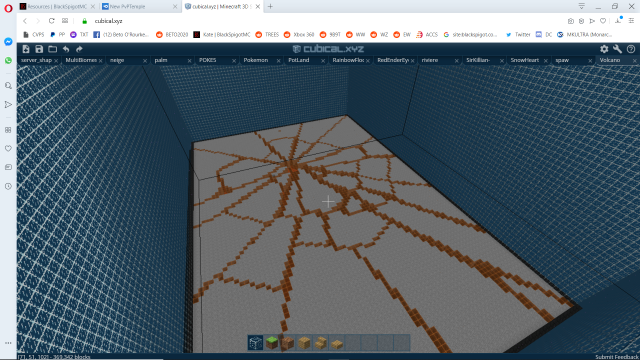Open Cubical settings gear icon

(604, 49)
